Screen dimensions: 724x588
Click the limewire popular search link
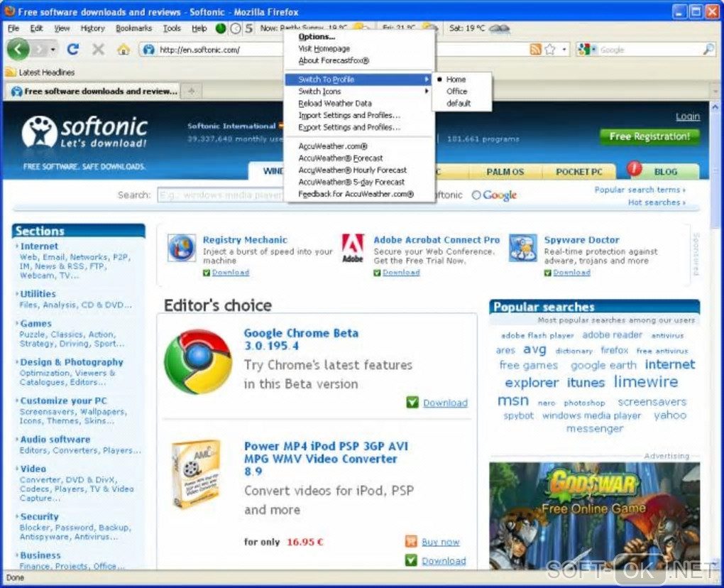(645, 382)
